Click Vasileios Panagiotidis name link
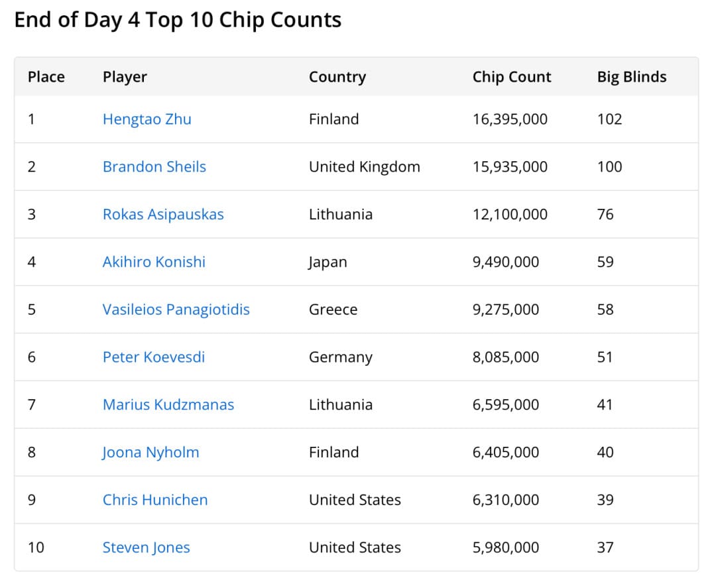The image size is (716, 588). click(176, 310)
